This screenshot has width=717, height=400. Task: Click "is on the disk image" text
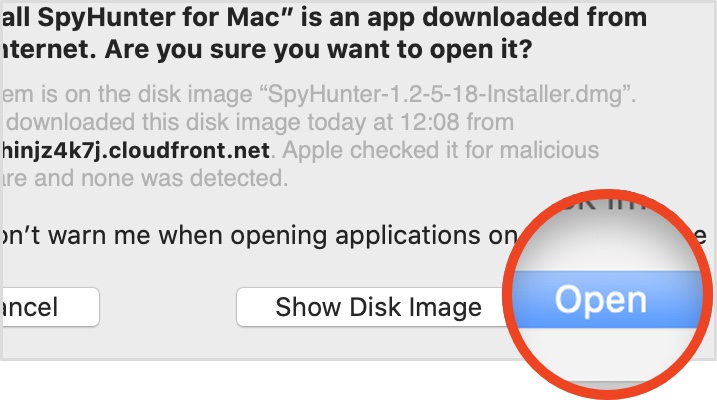coord(100,96)
